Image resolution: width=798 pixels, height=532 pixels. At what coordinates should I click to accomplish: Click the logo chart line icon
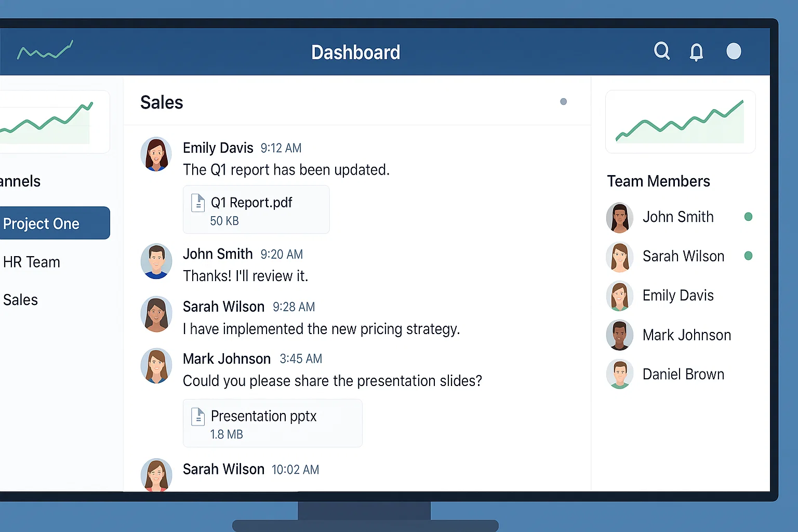click(x=45, y=51)
